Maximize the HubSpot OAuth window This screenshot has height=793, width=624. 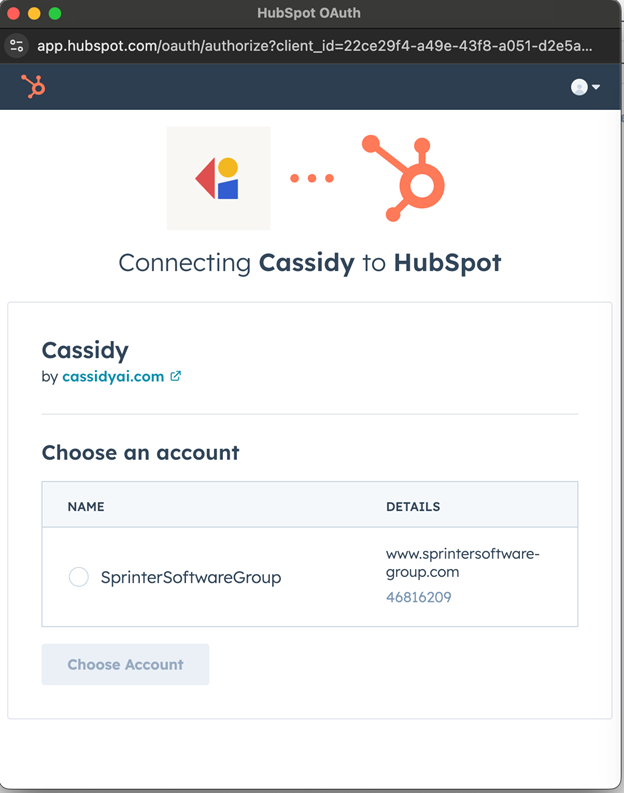[55, 13]
